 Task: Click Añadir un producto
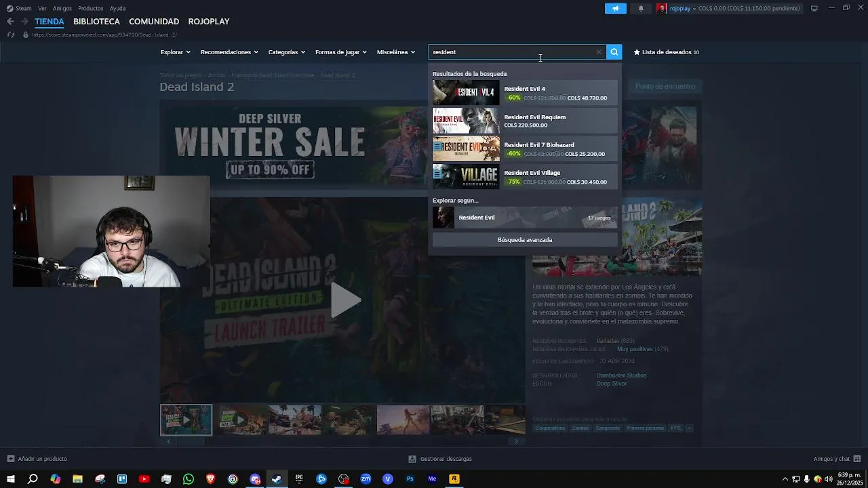coord(37,459)
